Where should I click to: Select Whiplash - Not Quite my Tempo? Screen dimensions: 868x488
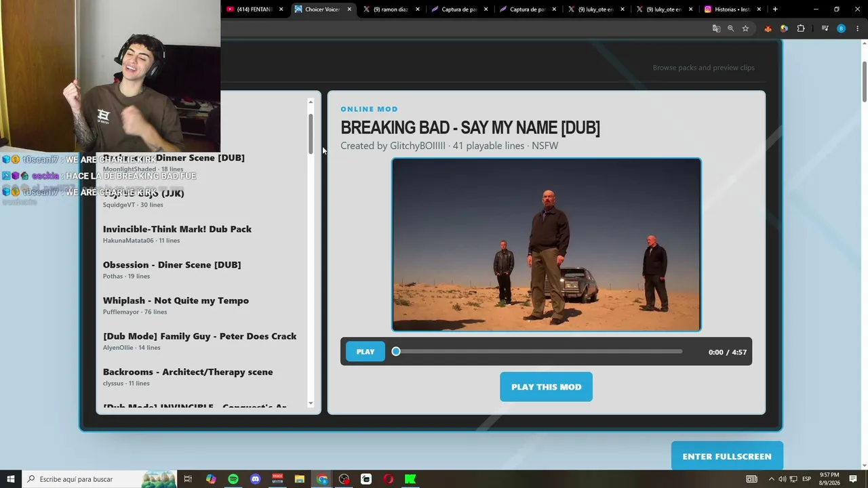(200, 306)
